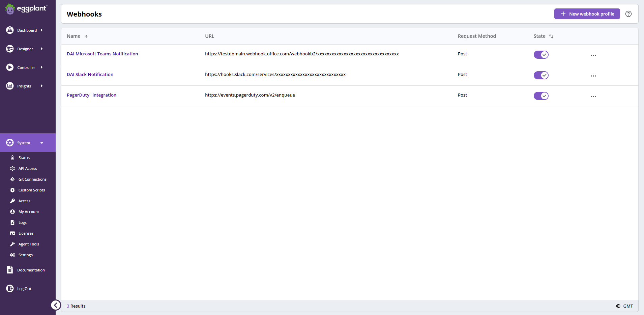Click the Licenses card icon
Screen dimensions: 644x315
coord(12,233)
